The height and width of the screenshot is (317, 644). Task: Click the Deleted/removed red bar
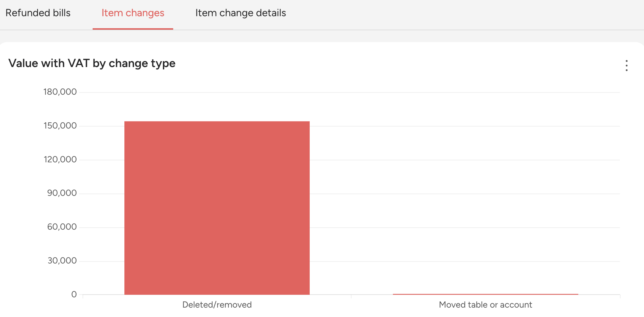[x=217, y=208]
